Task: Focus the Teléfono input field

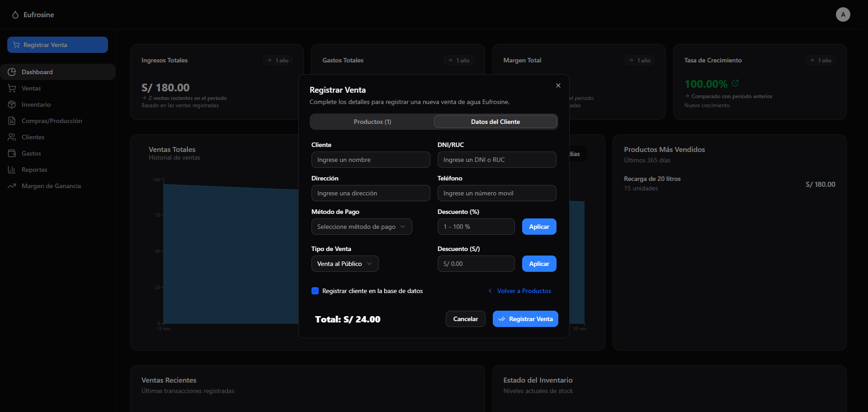Action: coord(497,193)
